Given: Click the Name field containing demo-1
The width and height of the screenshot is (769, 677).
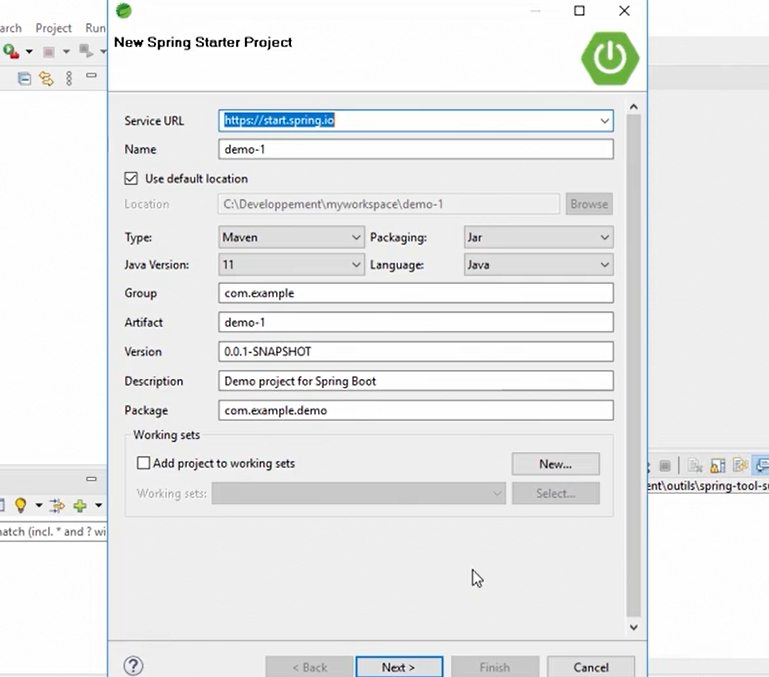Looking at the screenshot, I should pos(416,149).
